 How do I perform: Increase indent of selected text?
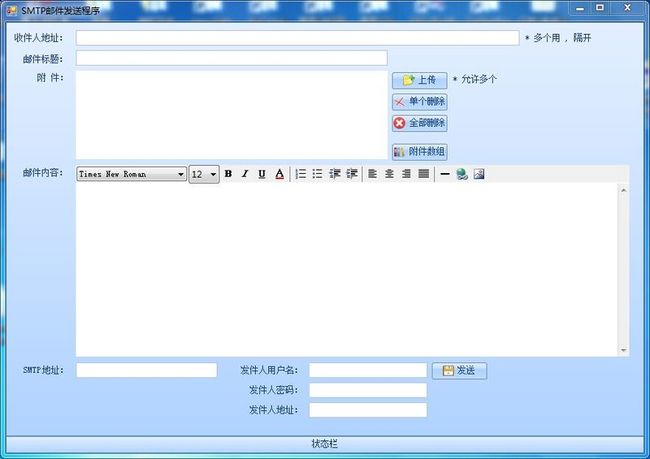(352, 174)
